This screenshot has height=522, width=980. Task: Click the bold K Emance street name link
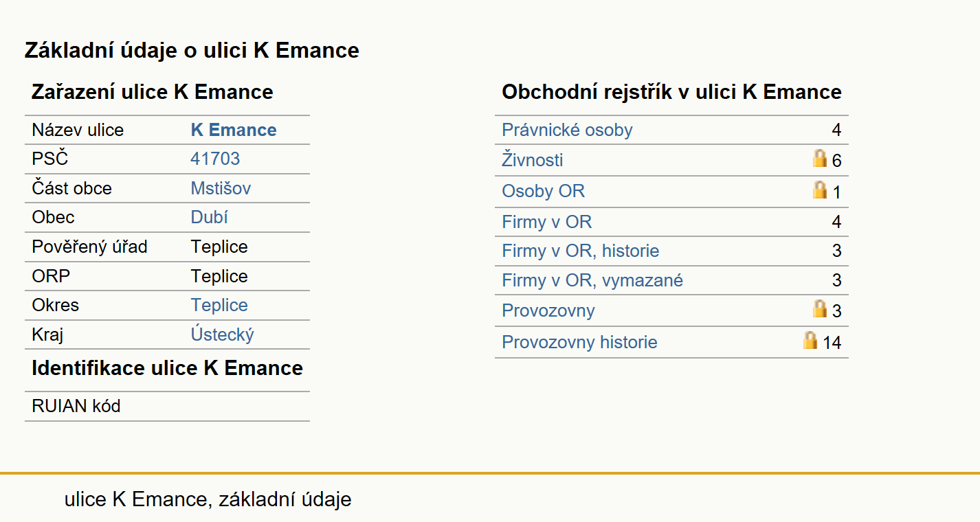click(234, 130)
